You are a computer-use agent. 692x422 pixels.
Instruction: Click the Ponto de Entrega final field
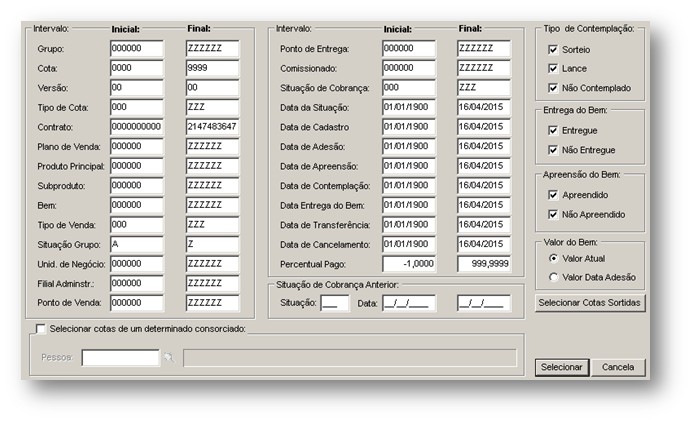pyautogui.click(x=484, y=49)
